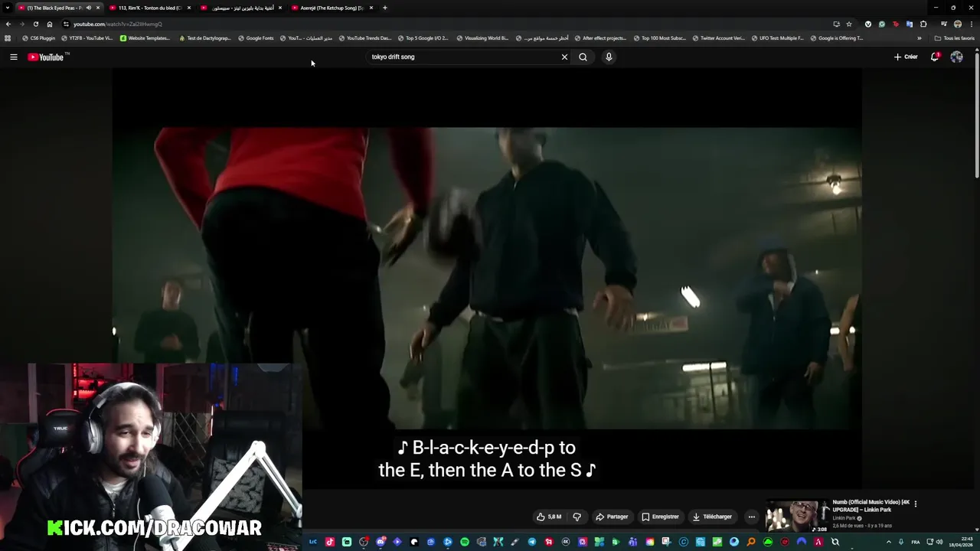Open the Website Templates bookmark
Image resolution: width=980 pixels, height=551 pixels.
point(145,37)
